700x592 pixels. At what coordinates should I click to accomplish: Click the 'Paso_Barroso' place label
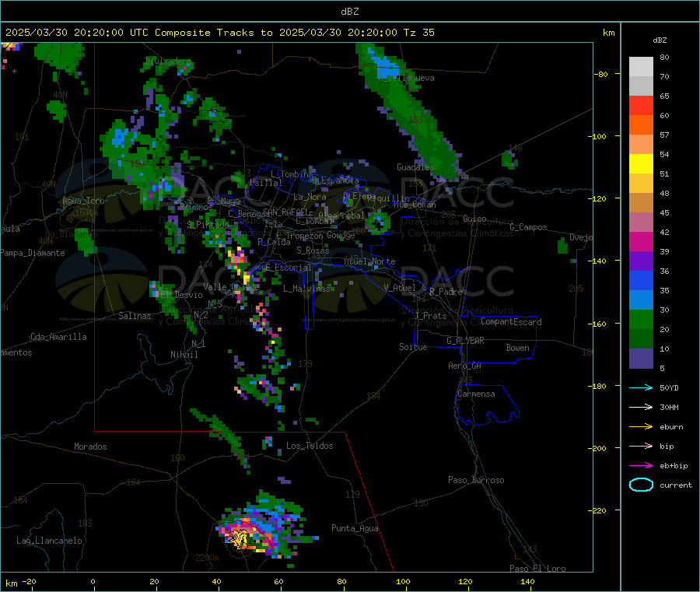pyautogui.click(x=476, y=480)
